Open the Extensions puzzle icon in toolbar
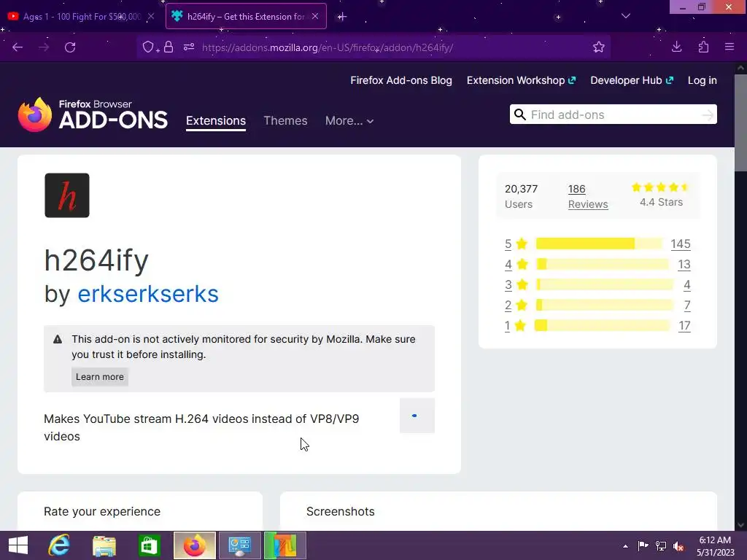747x560 pixels. tap(703, 47)
